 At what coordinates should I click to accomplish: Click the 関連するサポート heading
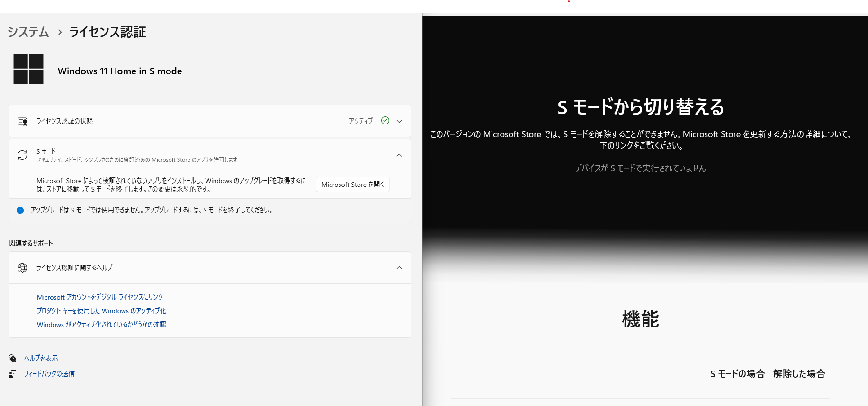pos(31,243)
